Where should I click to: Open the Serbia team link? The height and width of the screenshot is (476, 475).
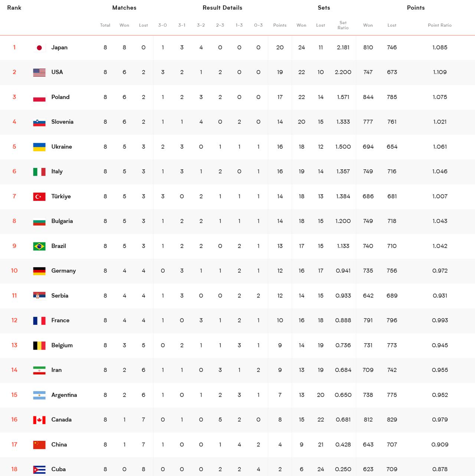60,295
